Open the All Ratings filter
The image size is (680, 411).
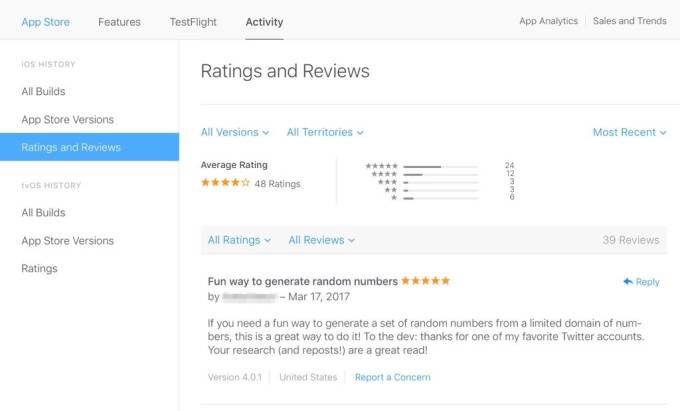(239, 240)
